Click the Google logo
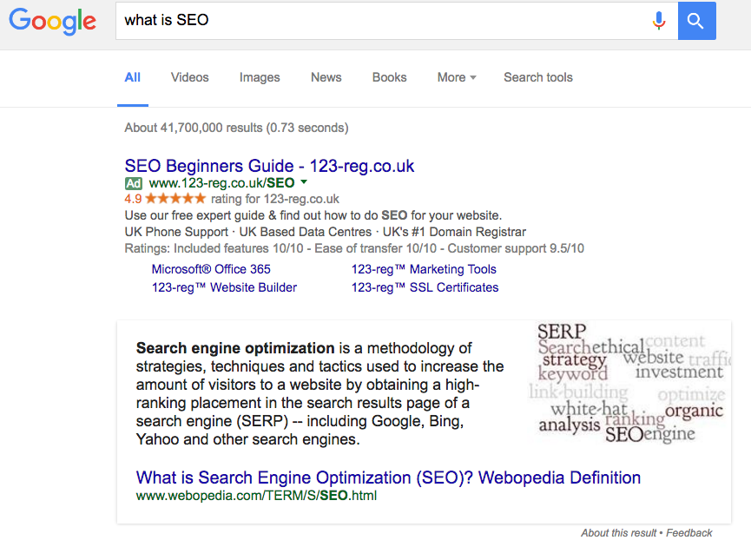751x560 pixels. (53, 21)
